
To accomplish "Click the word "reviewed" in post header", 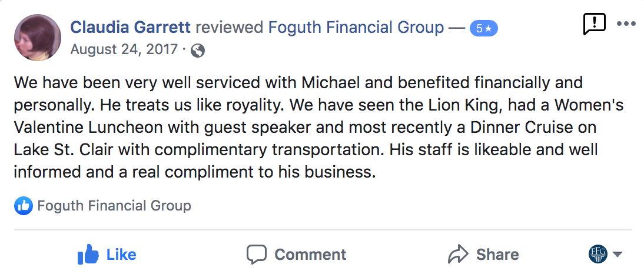I will pos(230,27).
